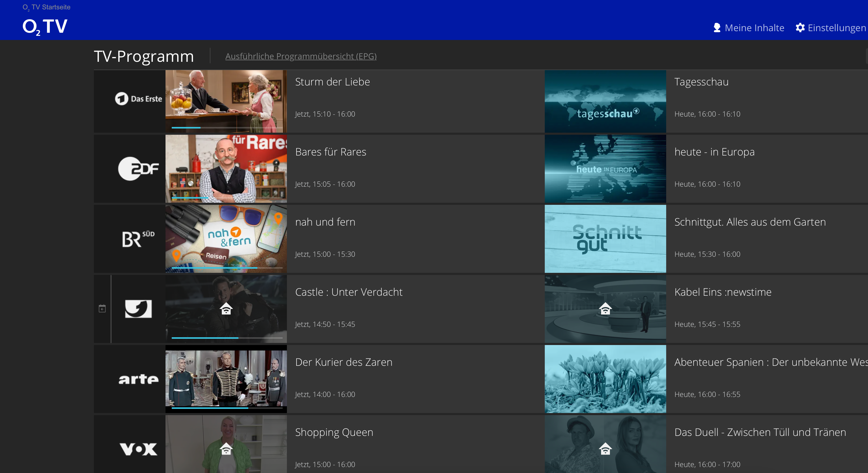Click the Der Kurier des Zaren progress bar
Screen dimensions: 868x473
[x=227, y=408]
